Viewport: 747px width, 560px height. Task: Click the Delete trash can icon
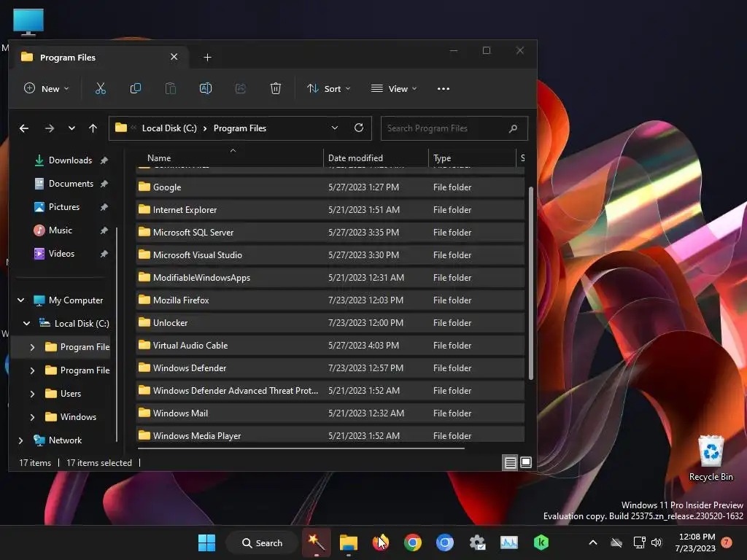coord(275,88)
